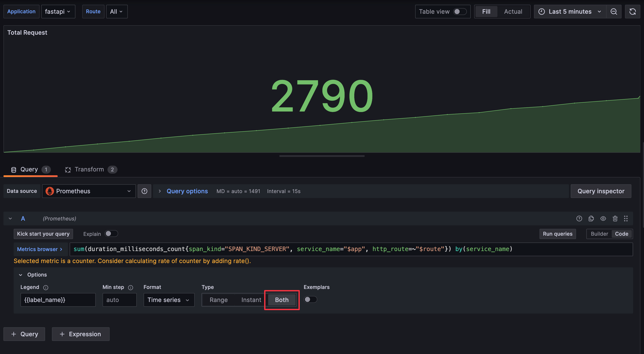Open Time series format dropdown
This screenshot has width=644, height=354.
click(169, 300)
